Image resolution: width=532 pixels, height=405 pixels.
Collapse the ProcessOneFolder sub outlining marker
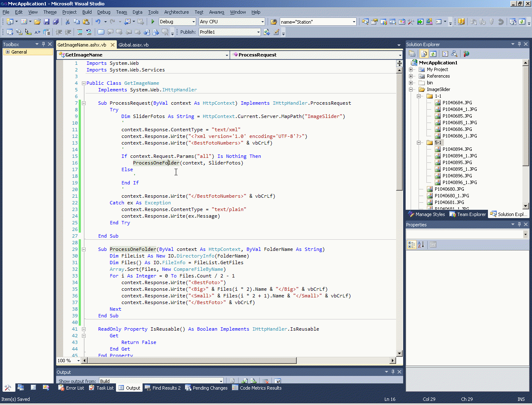84,249
